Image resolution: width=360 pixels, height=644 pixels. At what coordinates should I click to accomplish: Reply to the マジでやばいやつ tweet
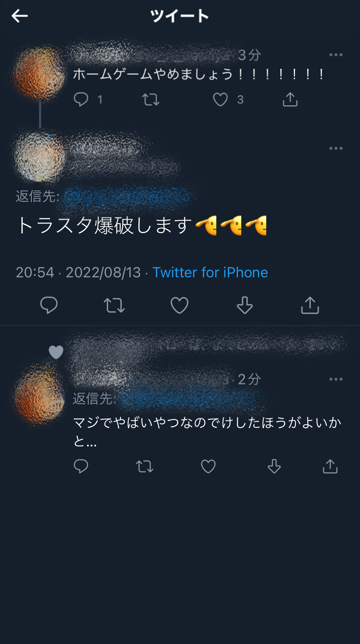tap(81, 466)
